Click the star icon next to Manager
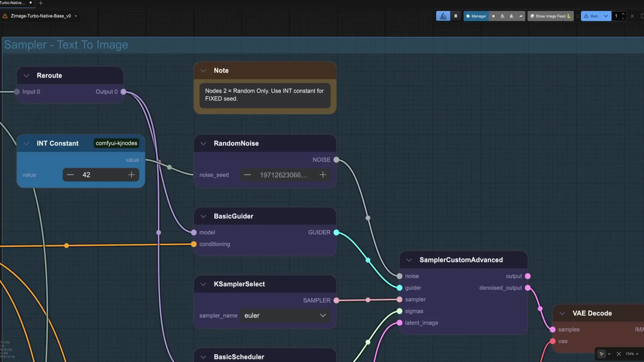Screen dimensions: 644x362 [493, 16]
